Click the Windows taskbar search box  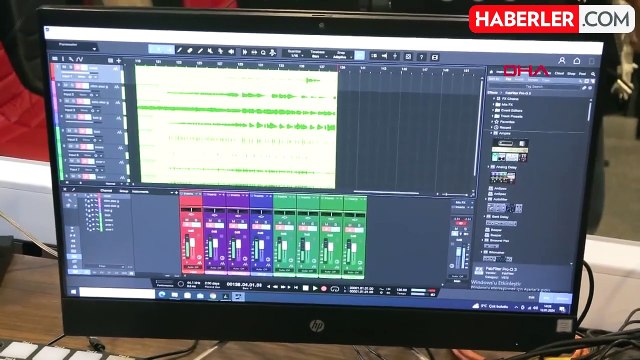[117, 293]
